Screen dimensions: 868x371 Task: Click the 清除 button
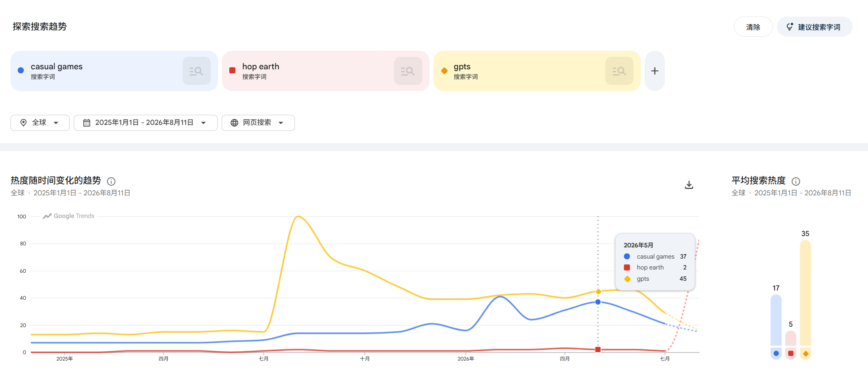[753, 27]
